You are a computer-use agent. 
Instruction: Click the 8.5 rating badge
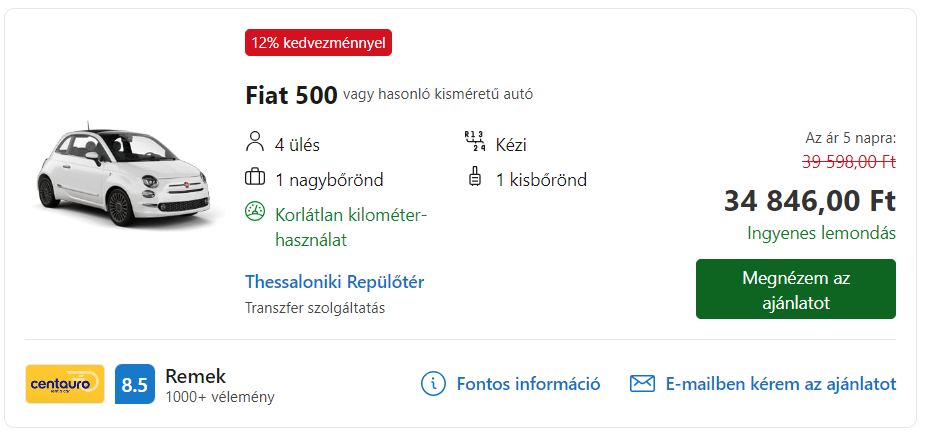[x=135, y=384]
